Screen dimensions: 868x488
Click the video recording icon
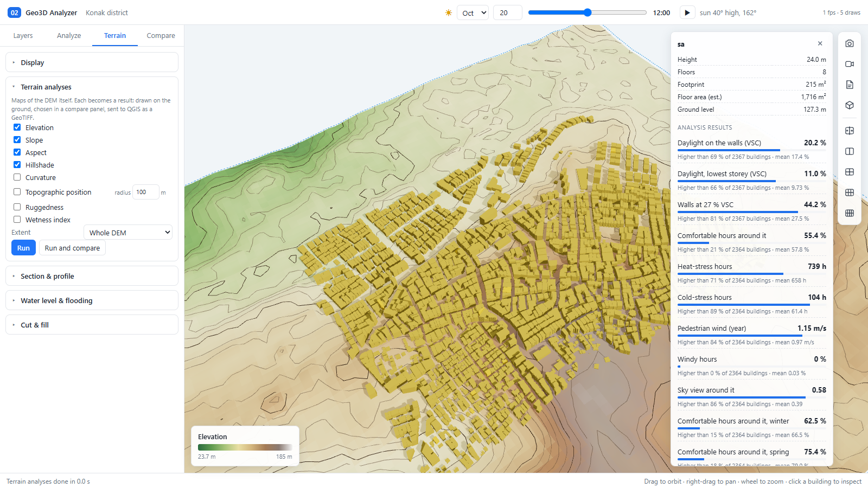tap(850, 64)
